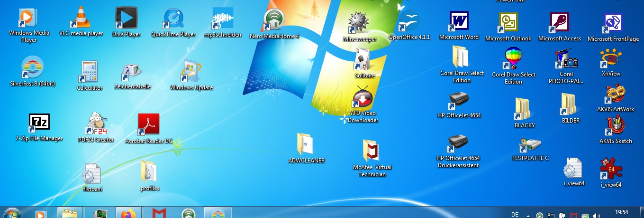644x218 pixels.
Task: Click the 19:54 taskbar clock
Action: click(621, 212)
